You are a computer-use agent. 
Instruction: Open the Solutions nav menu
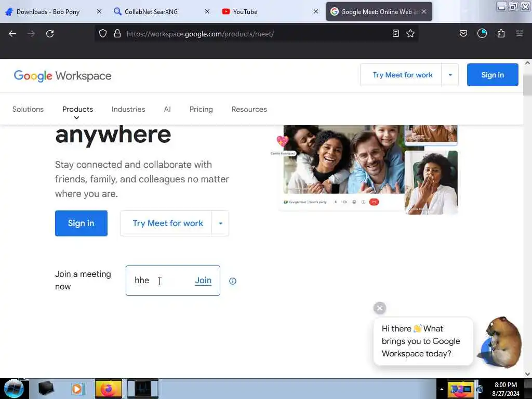tap(28, 109)
